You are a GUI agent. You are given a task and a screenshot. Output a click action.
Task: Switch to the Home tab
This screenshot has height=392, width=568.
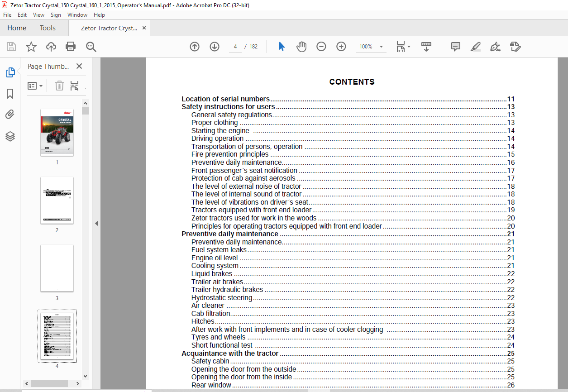17,28
